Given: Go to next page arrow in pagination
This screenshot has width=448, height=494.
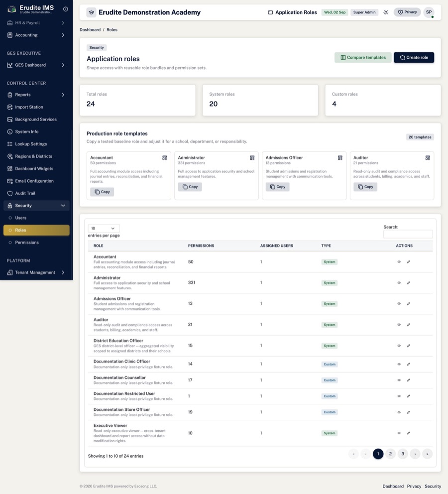Looking at the screenshot, I should (415, 454).
